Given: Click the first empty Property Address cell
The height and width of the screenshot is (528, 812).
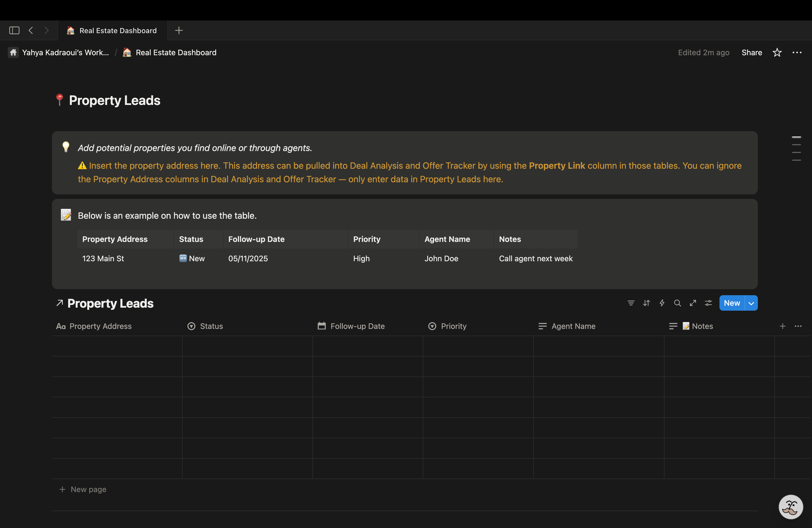Looking at the screenshot, I should point(117,346).
